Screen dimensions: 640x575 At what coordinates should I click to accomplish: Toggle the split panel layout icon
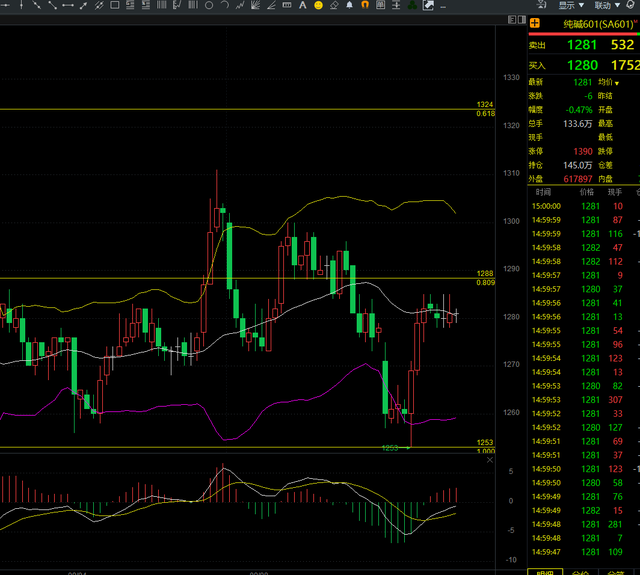coord(522,20)
